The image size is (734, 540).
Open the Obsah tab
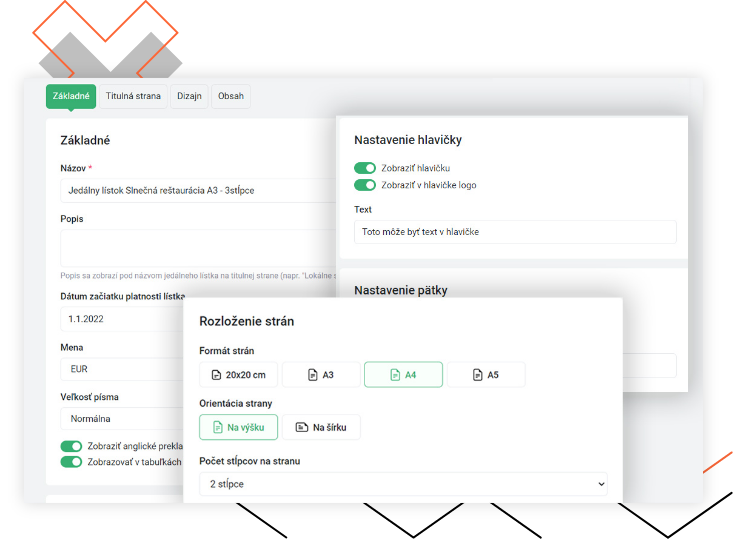(231, 96)
